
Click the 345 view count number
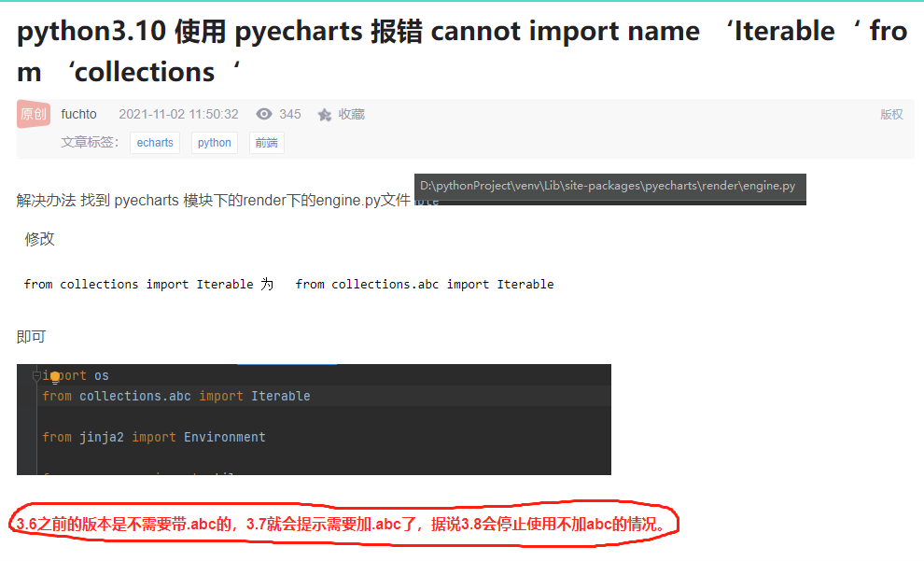tap(290, 114)
